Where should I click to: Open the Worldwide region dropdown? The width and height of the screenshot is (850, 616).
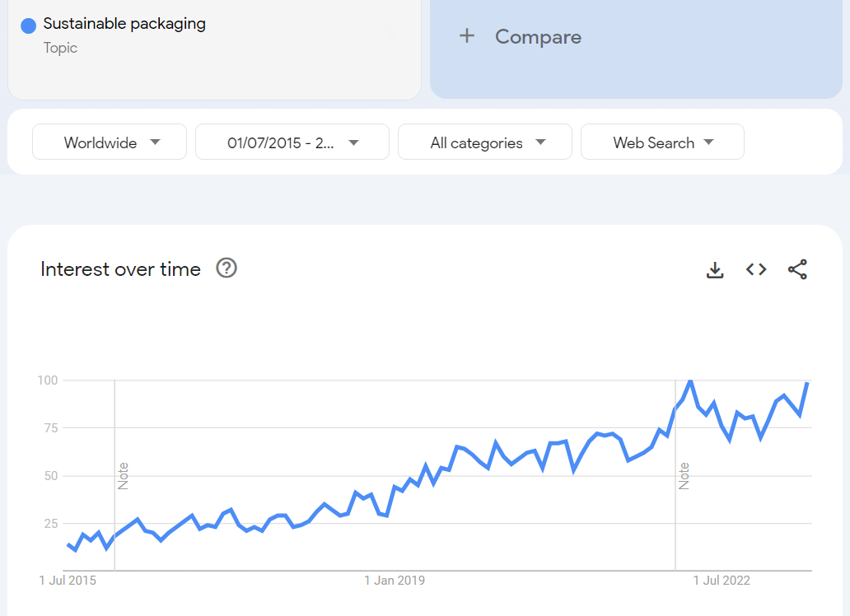point(110,142)
